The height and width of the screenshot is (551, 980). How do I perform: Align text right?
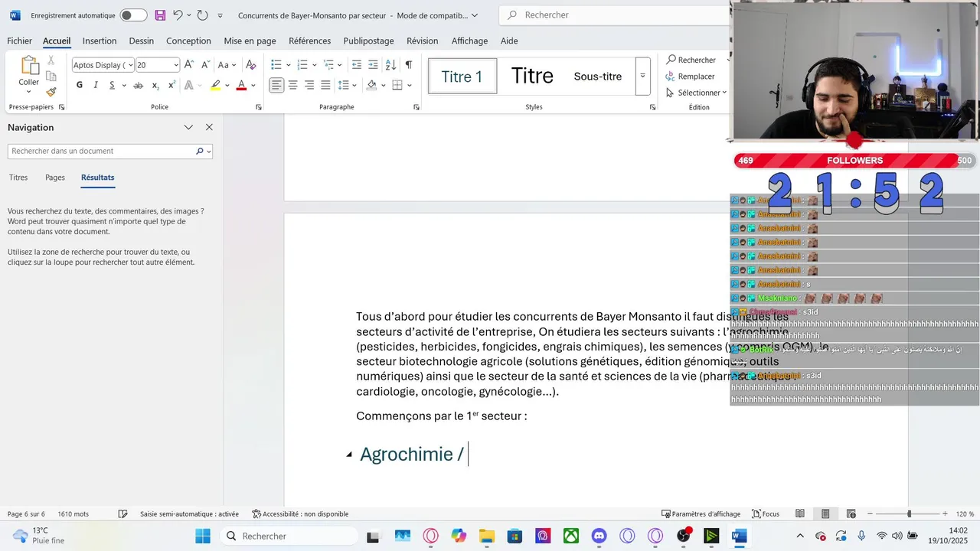click(309, 85)
